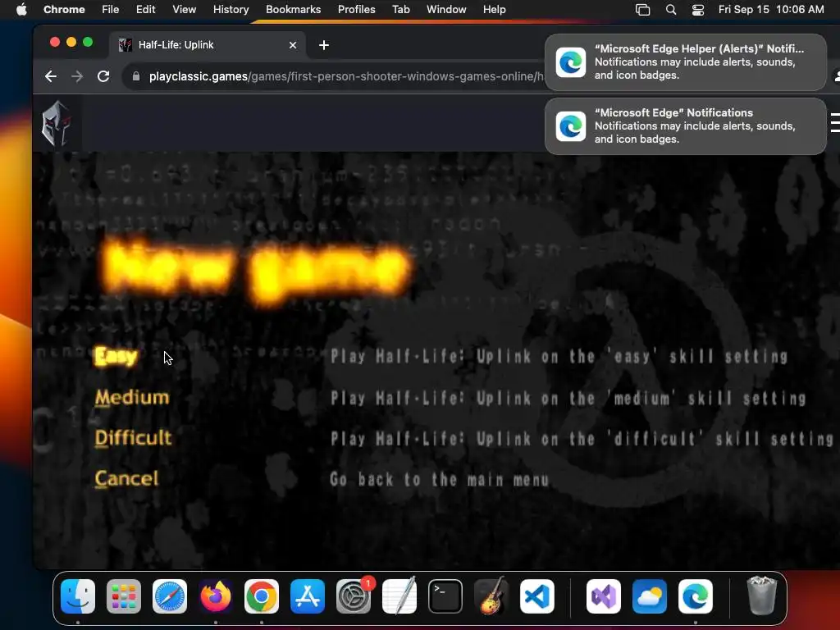
Task: Click the 'medium' skill setting description text
Action: 568,398
